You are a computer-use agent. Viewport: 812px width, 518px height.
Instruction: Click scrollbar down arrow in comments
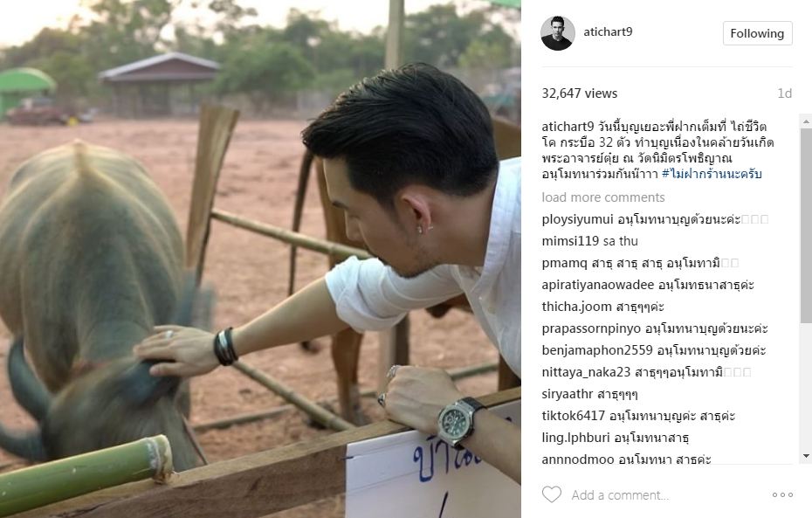[x=806, y=456]
